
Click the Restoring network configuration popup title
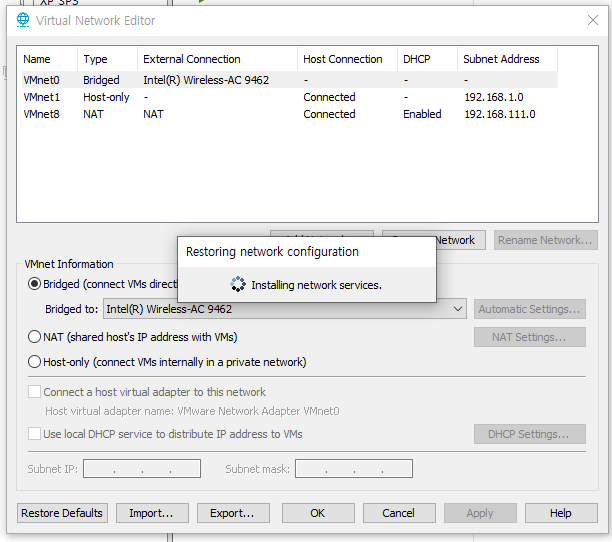272,252
